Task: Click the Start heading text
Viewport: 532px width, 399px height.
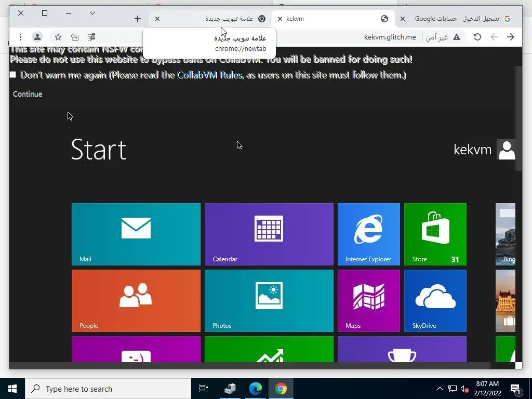Action: coord(98,150)
